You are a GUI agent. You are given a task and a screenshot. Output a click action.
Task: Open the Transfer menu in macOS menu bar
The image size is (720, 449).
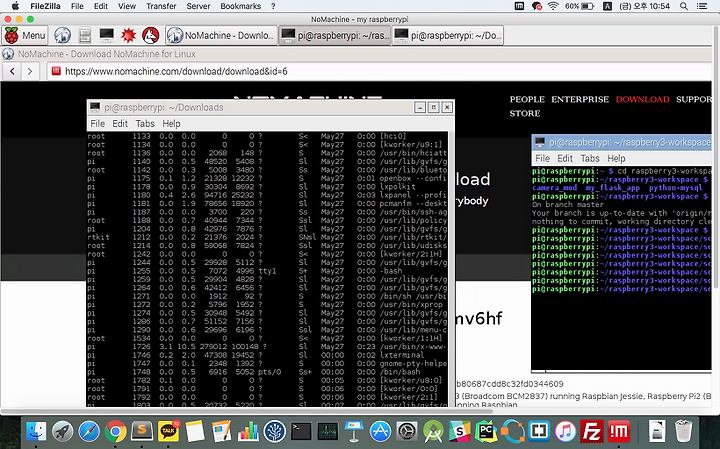(161, 6)
